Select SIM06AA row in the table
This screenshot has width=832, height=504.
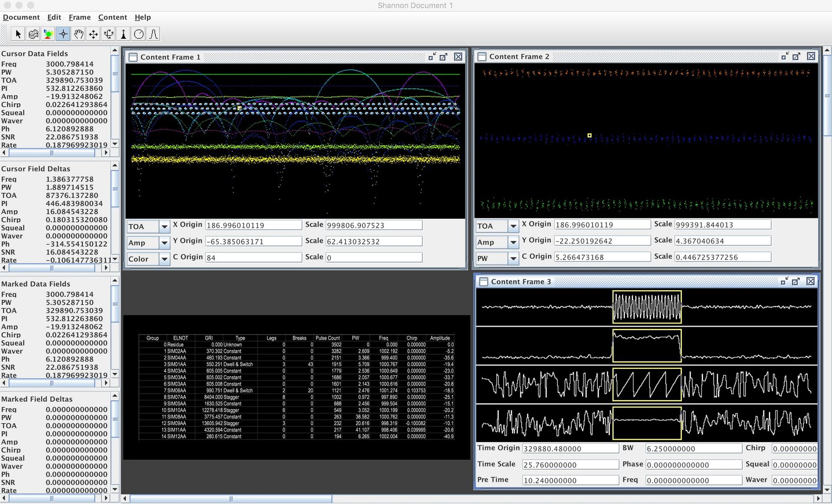[297, 391]
